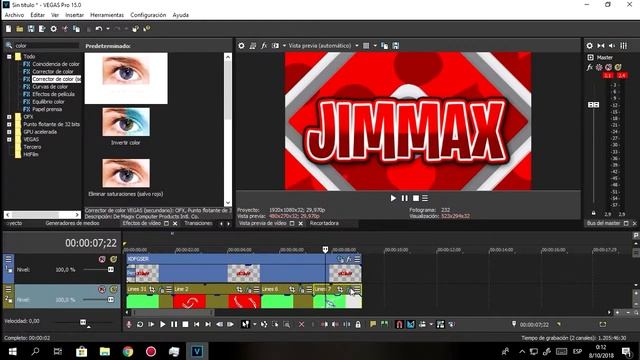The height and width of the screenshot is (360, 640).
Task: Adjust the Velocidad rate slider
Action: (83, 322)
